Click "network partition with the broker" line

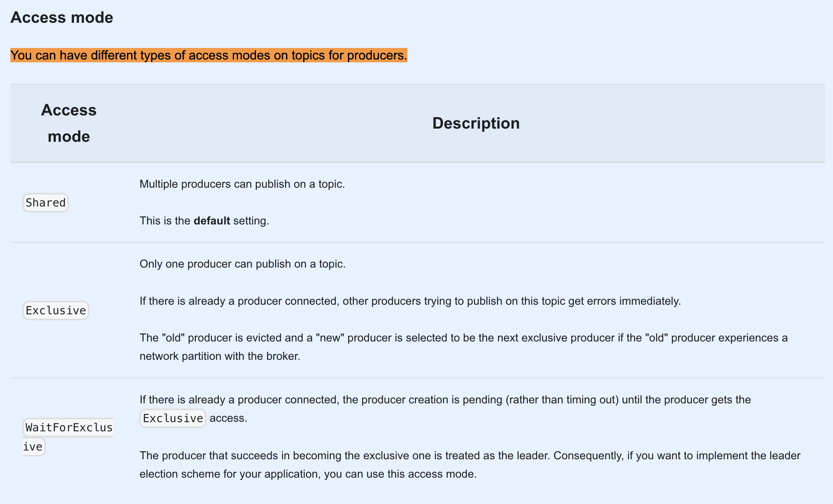(220, 356)
